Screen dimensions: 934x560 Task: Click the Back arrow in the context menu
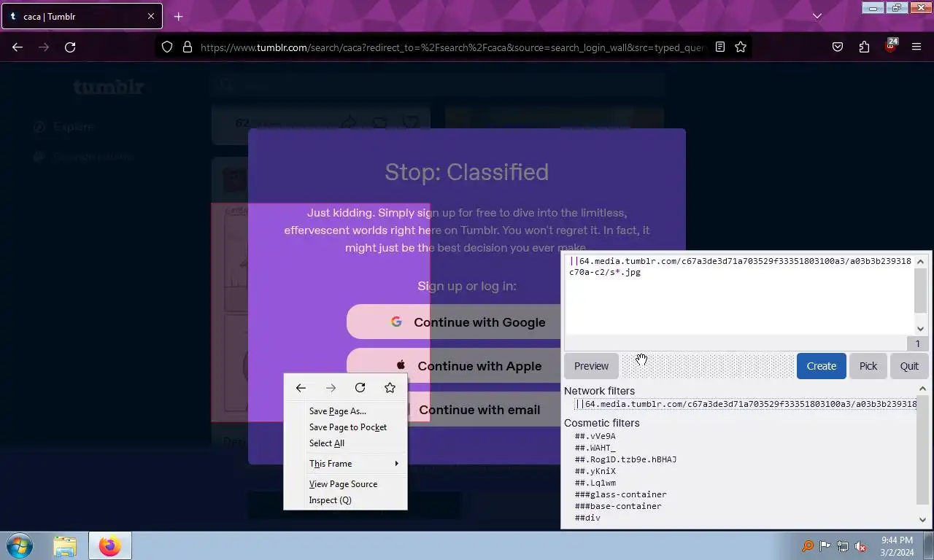pyautogui.click(x=301, y=388)
